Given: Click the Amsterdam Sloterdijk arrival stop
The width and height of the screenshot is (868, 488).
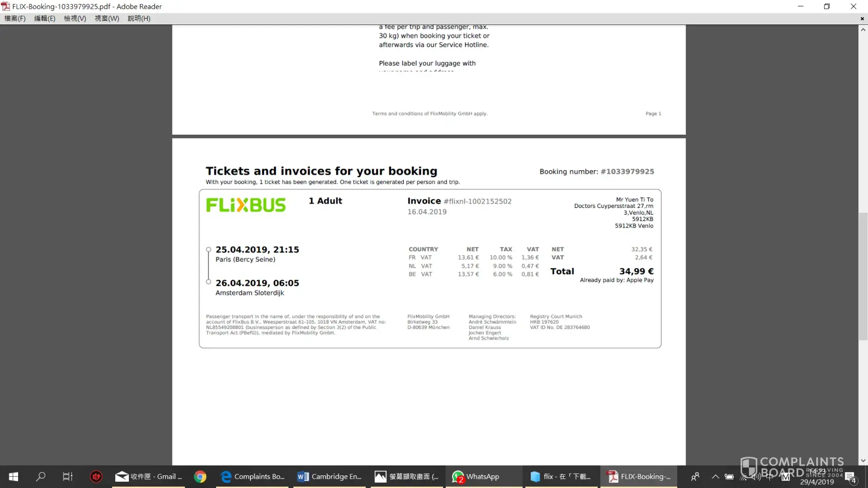Looking at the screenshot, I should (250, 293).
